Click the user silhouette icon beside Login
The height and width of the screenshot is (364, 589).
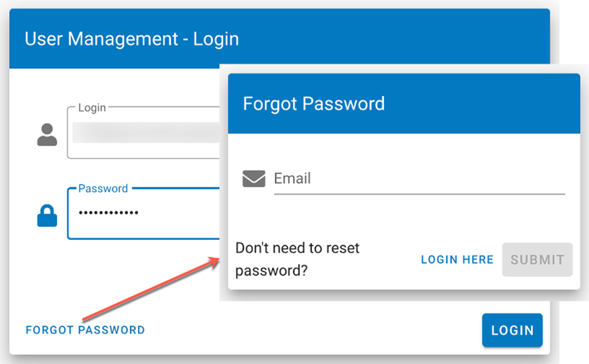pyautogui.click(x=47, y=135)
